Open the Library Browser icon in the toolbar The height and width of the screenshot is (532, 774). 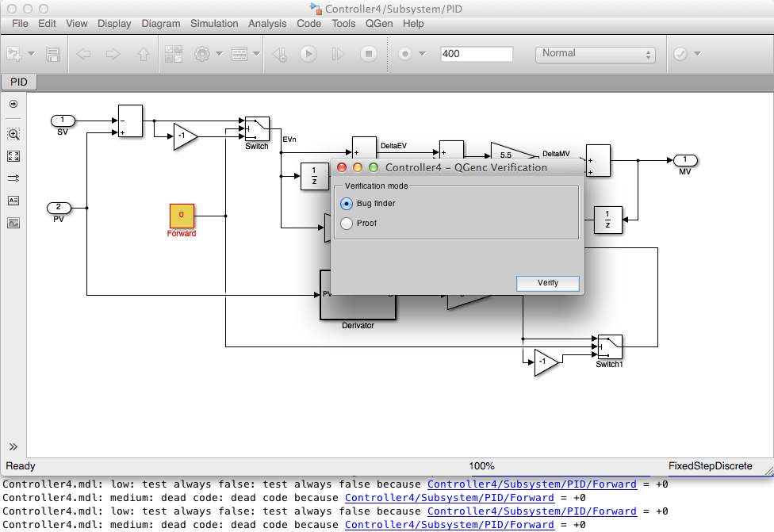click(x=173, y=54)
